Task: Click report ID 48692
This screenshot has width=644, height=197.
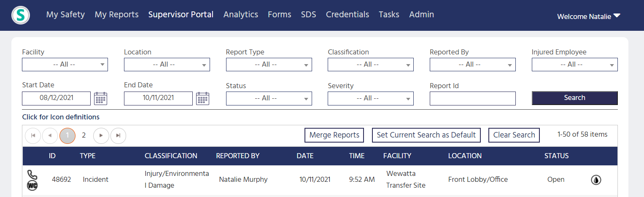Action: coord(62,179)
